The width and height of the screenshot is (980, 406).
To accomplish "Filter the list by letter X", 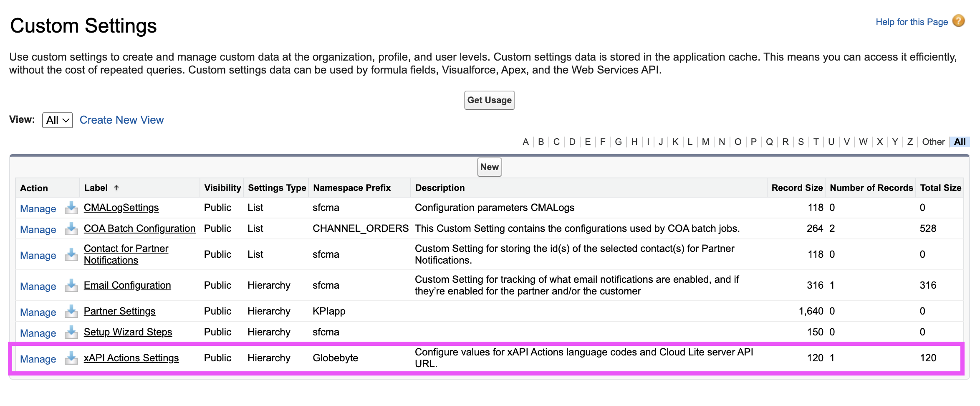I will [x=879, y=142].
